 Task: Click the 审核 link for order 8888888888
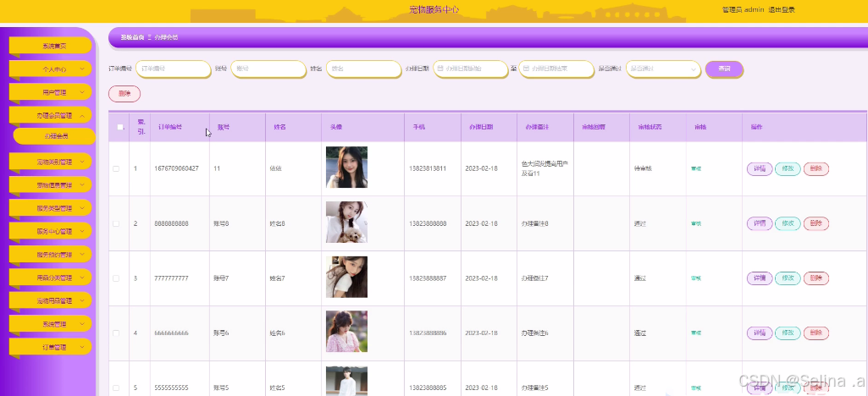(x=696, y=223)
